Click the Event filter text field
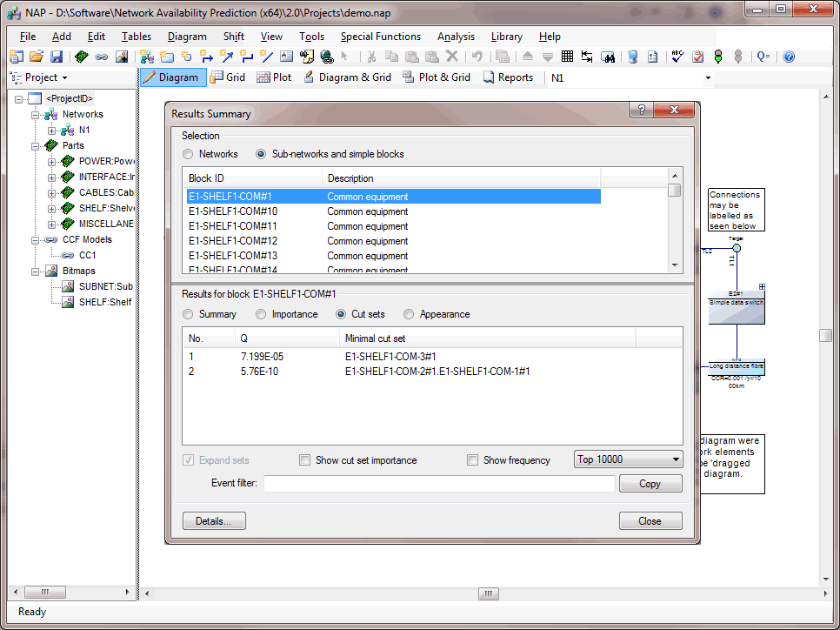This screenshot has height=630, width=840. [439, 484]
